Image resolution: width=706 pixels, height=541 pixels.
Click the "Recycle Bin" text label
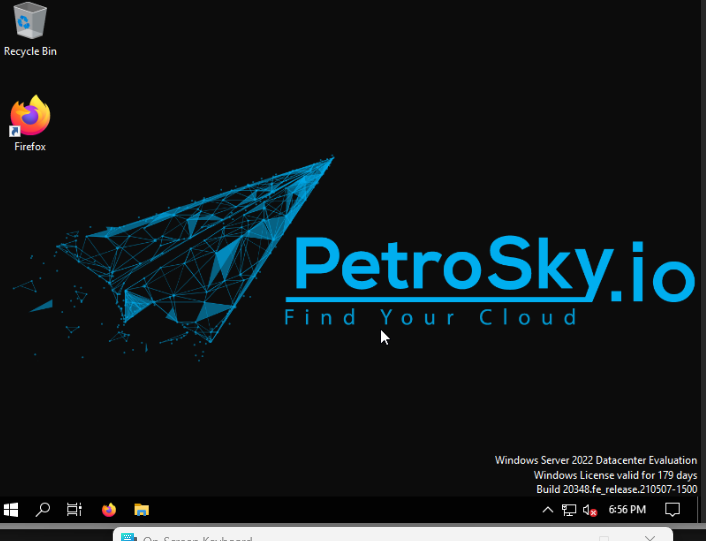tap(30, 51)
